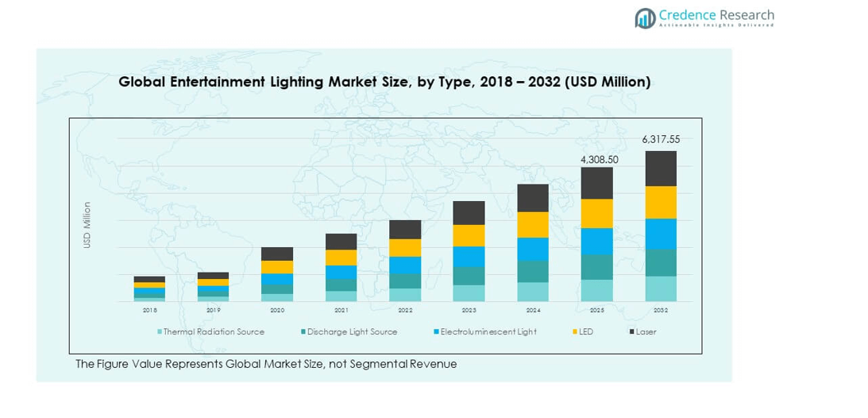Click the Electroluminescent segment in the 2024 bar
Viewport: 868px width, 418px height.
[533, 249]
